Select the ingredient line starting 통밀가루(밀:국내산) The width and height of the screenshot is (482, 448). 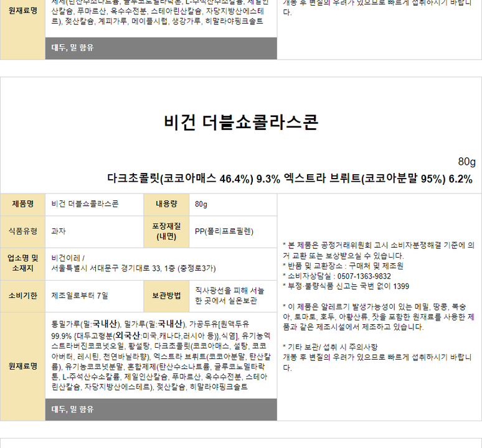point(150,324)
